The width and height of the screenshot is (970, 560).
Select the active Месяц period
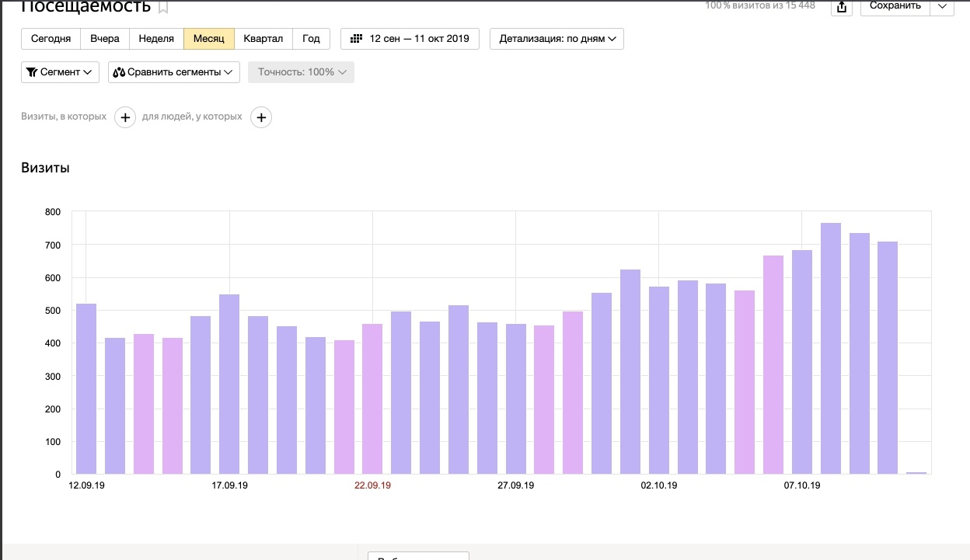click(208, 39)
